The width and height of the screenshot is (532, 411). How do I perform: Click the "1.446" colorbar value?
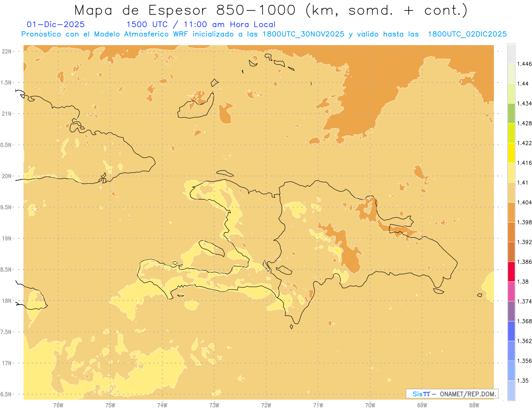tap(524, 64)
